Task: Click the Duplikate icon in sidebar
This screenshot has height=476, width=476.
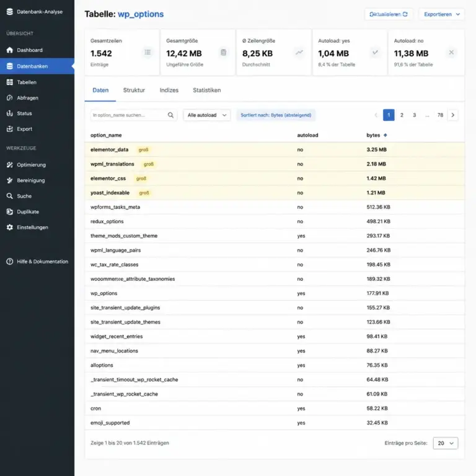Action: pos(10,211)
